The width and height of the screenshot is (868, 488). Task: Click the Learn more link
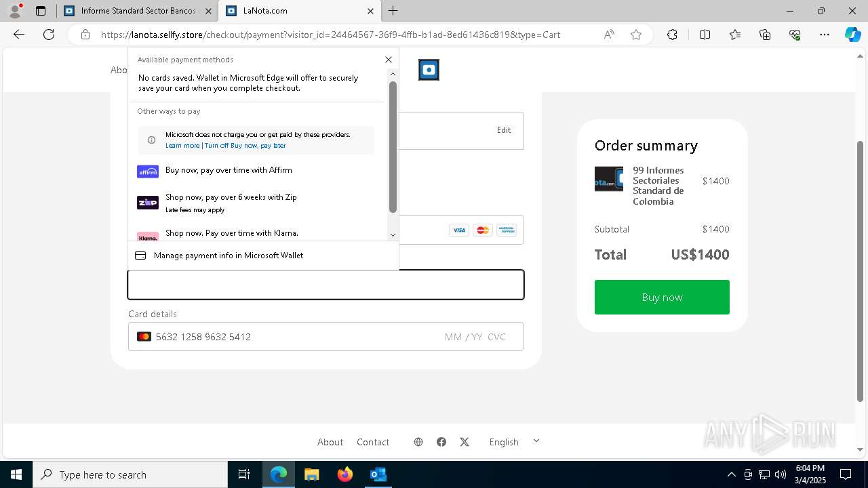point(182,146)
